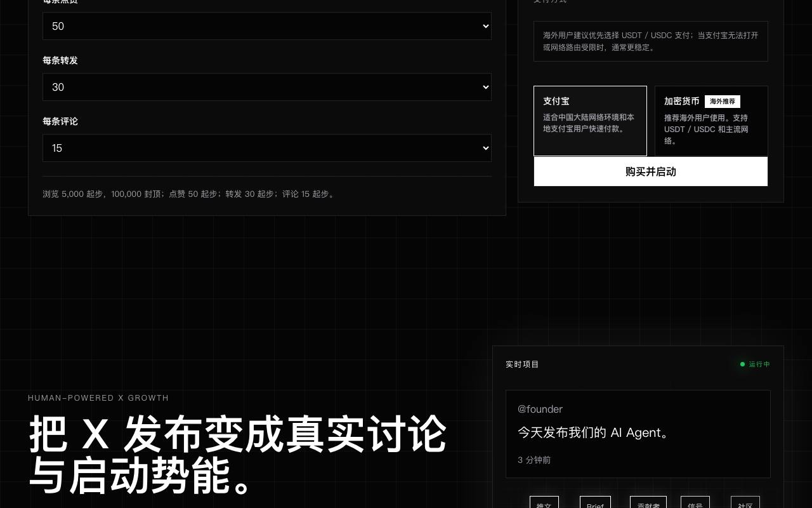
Task: Switch to the 信号 tab
Action: click(695, 502)
